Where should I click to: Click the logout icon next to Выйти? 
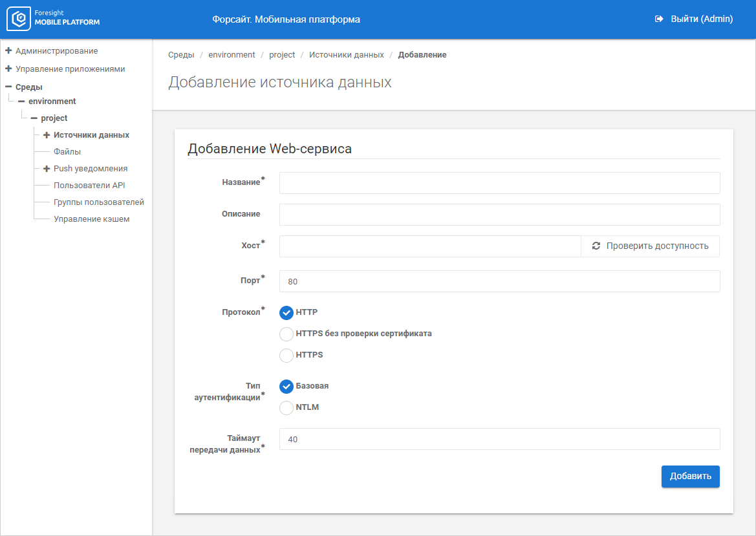click(659, 19)
